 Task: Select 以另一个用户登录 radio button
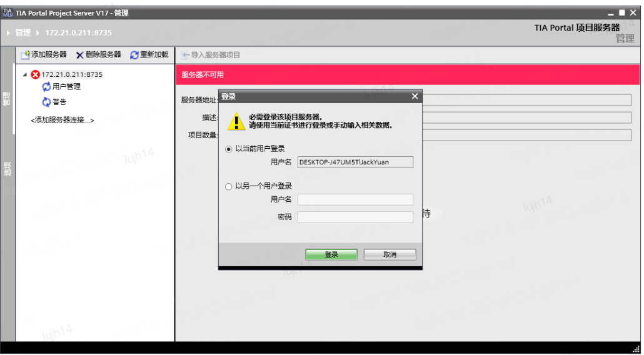point(229,187)
